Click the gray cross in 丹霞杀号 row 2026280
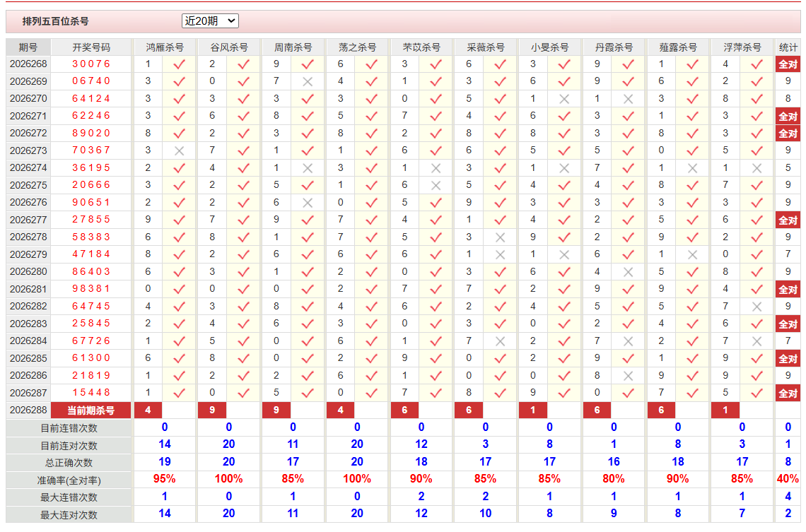This screenshot has width=806, height=532. tap(628, 271)
